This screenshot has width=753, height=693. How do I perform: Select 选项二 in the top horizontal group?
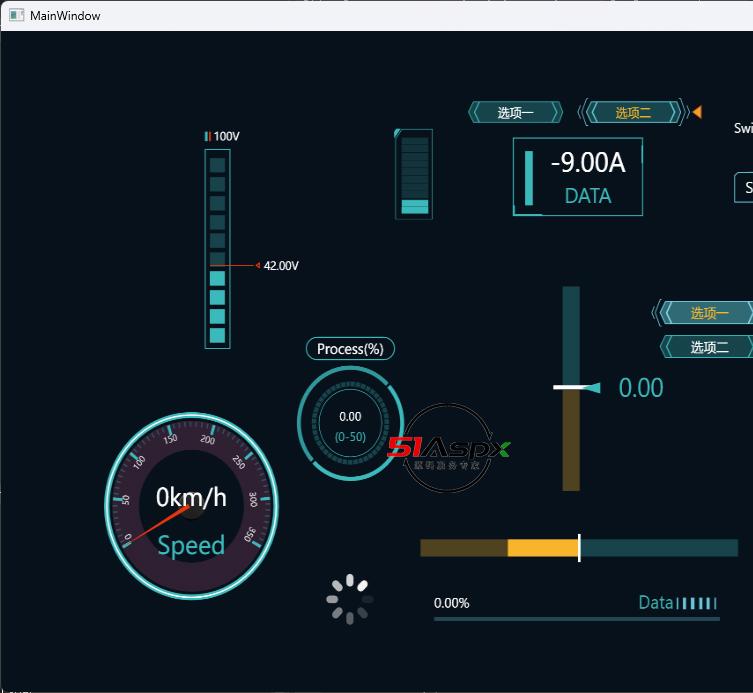pos(633,113)
